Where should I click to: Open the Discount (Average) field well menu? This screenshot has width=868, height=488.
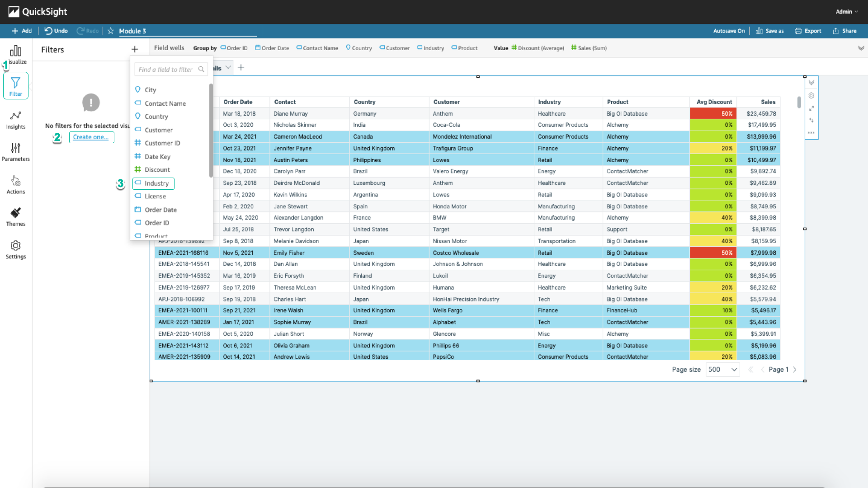coord(538,48)
